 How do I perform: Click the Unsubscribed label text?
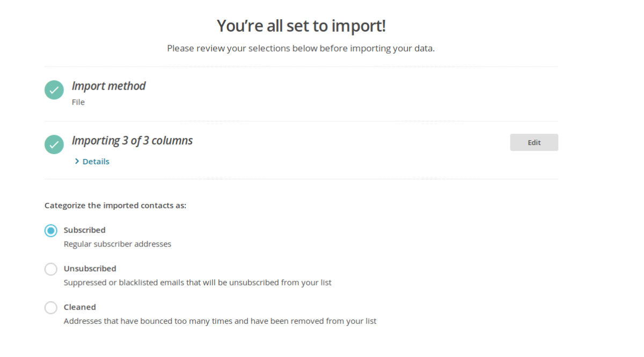pyautogui.click(x=90, y=268)
